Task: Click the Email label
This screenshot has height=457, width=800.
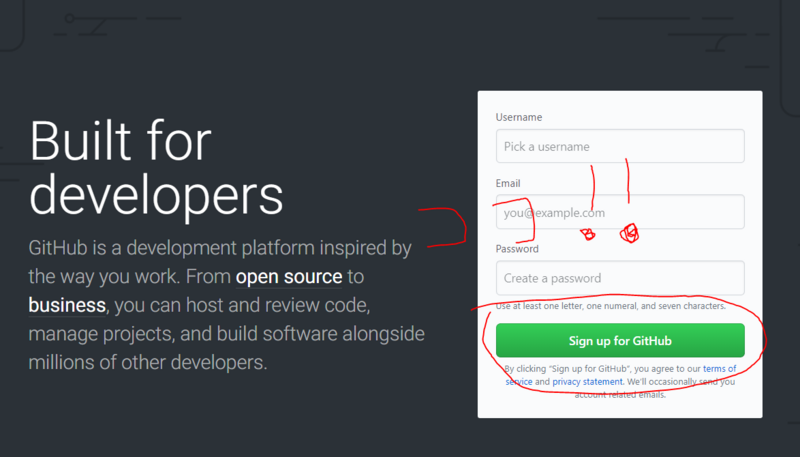Action: (x=508, y=183)
